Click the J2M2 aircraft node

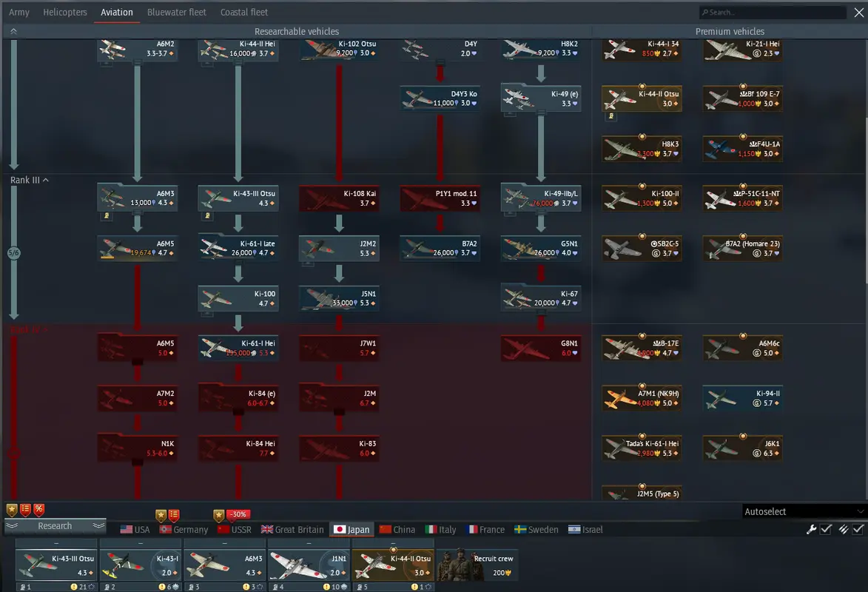(x=339, y=248)
